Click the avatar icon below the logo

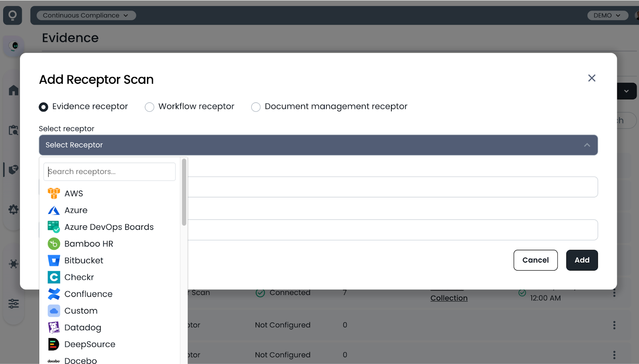point(14,45)
